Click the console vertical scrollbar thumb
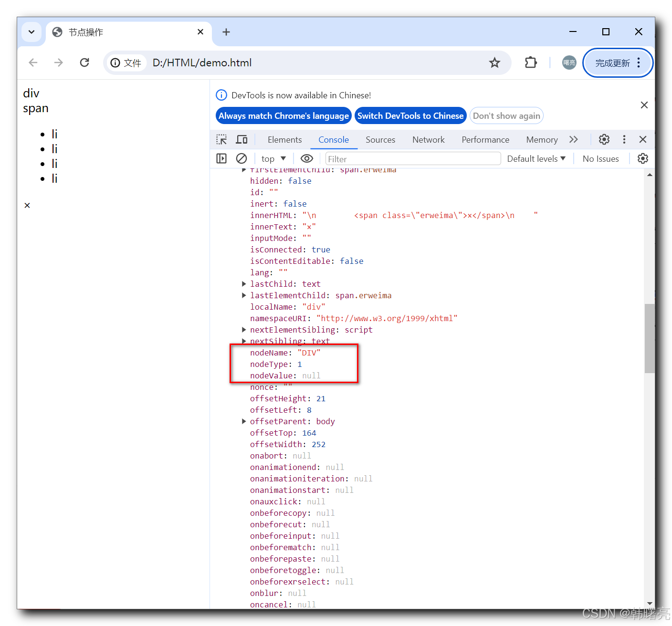Screen dimensions: 672x626 (x=650, y=338)
